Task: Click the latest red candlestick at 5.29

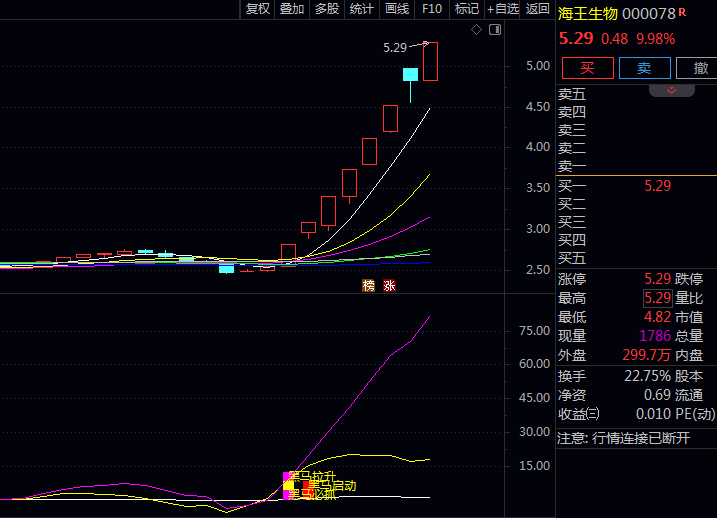Action: (430, 61)
